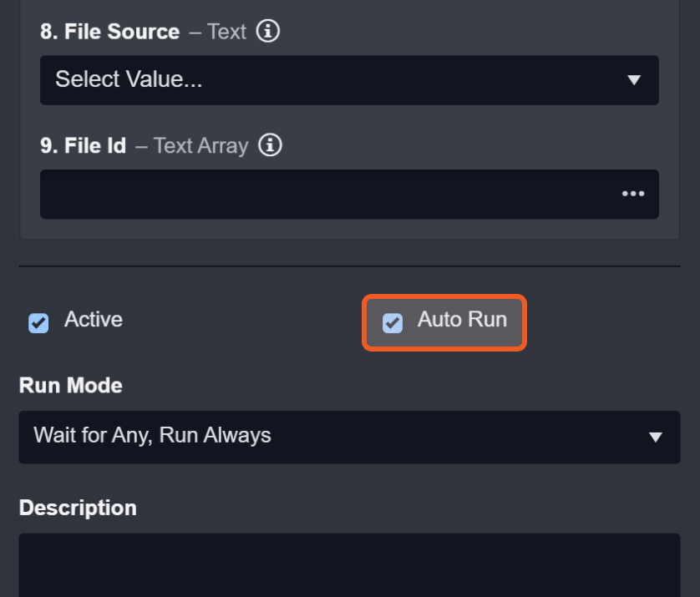Click the divider line above Active checkbox
This screenshot has width=700, height=597.
[x=349, y=266]
